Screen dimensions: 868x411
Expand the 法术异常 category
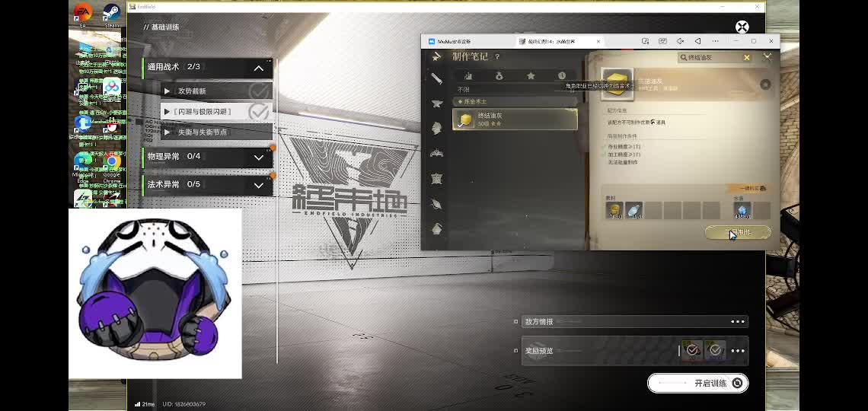[x=258, y=185]
